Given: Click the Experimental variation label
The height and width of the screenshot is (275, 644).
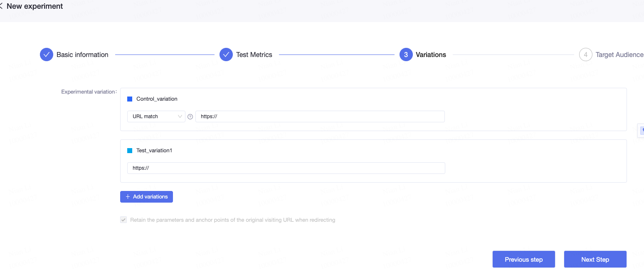Looking at the screenshot, I should point(89,92).
